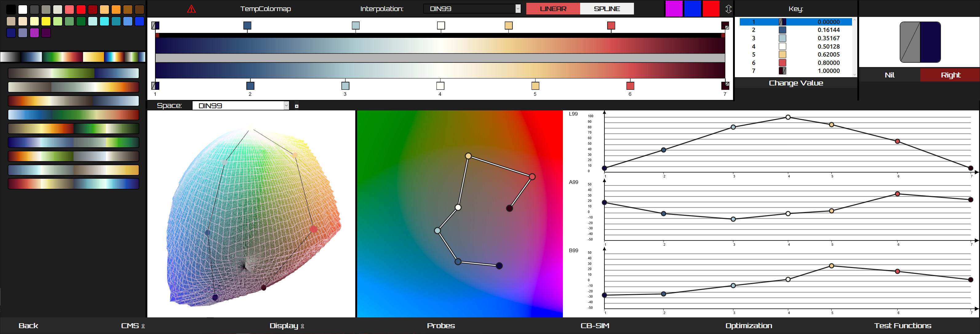Click the bottom key marker numbered 7
The image size is (980, 334).
(725, 85)
